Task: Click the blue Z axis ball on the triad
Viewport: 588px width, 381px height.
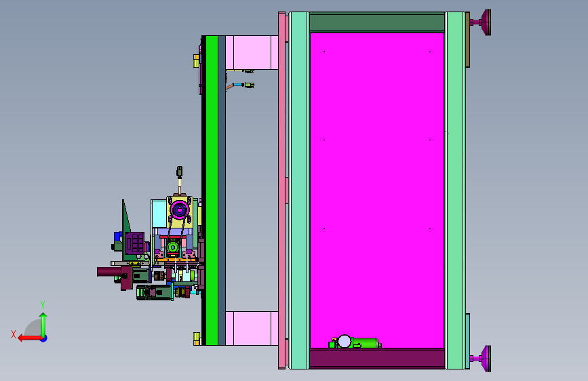Action: point(44,338)
